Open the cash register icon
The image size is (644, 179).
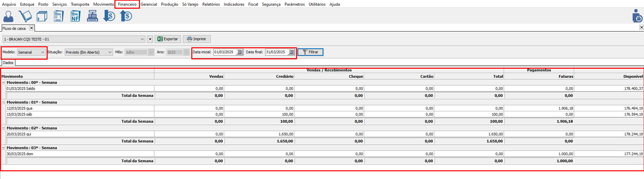point(92,16)
